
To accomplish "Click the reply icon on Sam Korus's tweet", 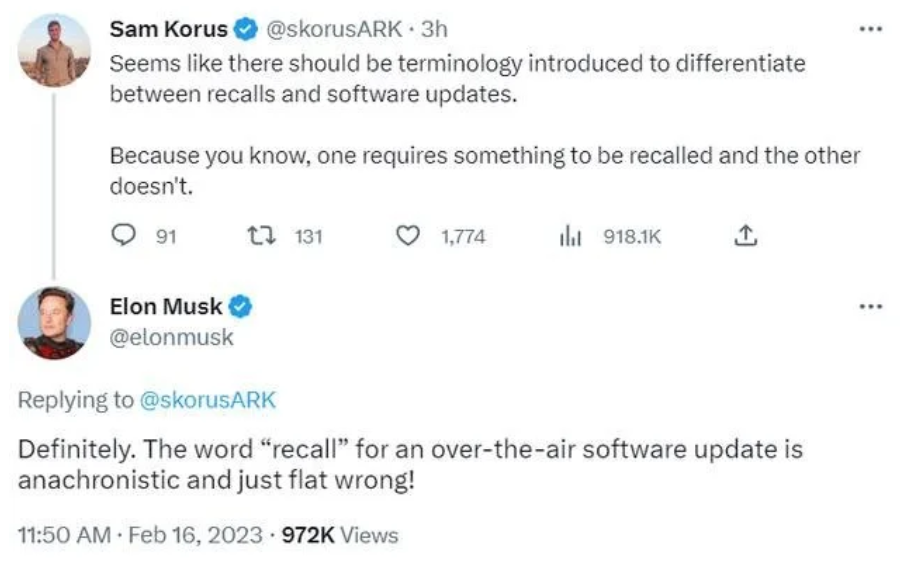I will tap(123, 236).
